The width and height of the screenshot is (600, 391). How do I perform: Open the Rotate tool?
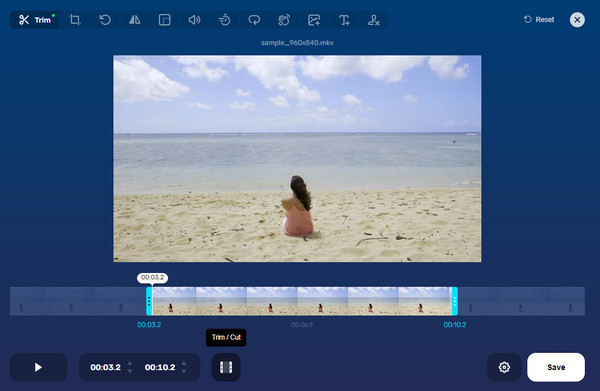coord(105,20)
